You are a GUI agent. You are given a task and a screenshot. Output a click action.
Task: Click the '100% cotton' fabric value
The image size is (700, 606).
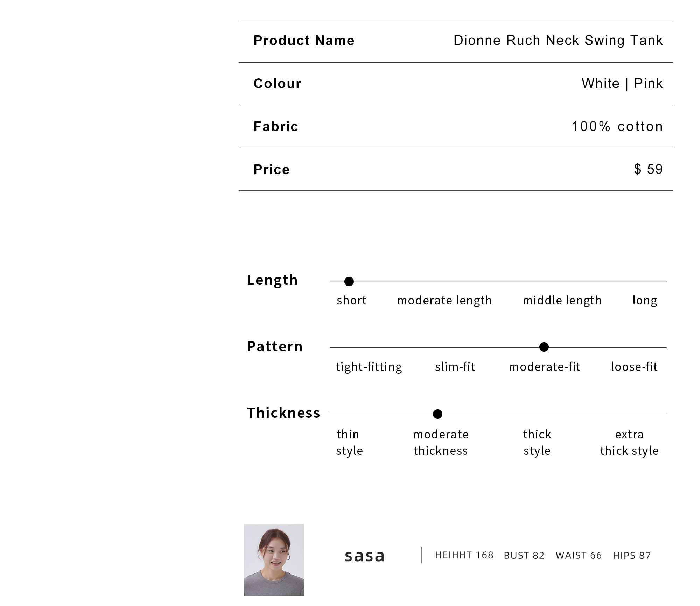pos(617,127)
